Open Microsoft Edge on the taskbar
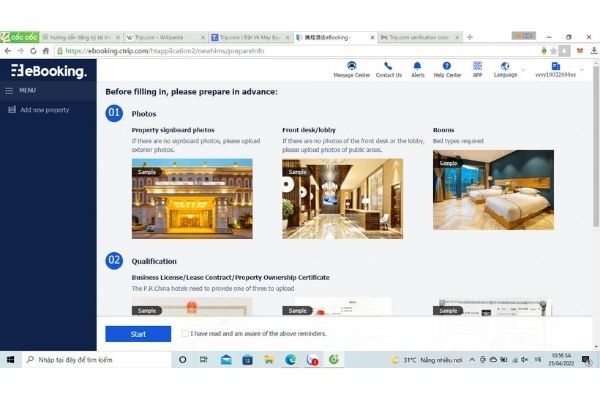Image resolution: width=600 pixels, height=400 pixels. 290,359
